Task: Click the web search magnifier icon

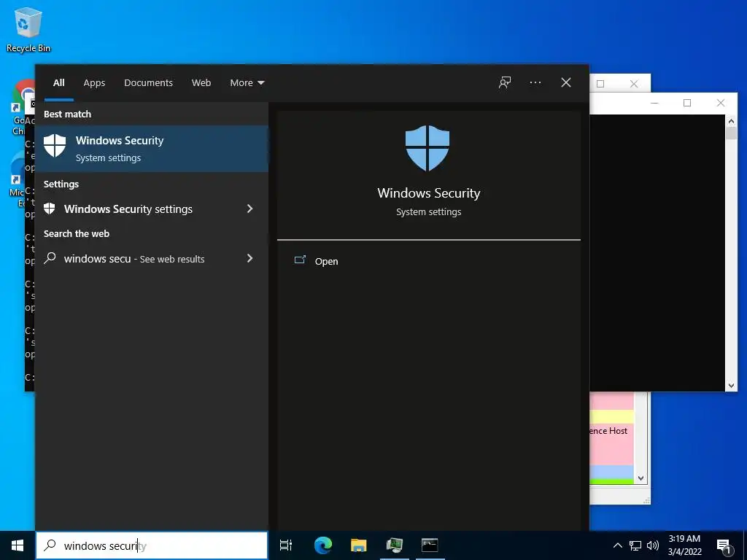Action: click(50, 258)
